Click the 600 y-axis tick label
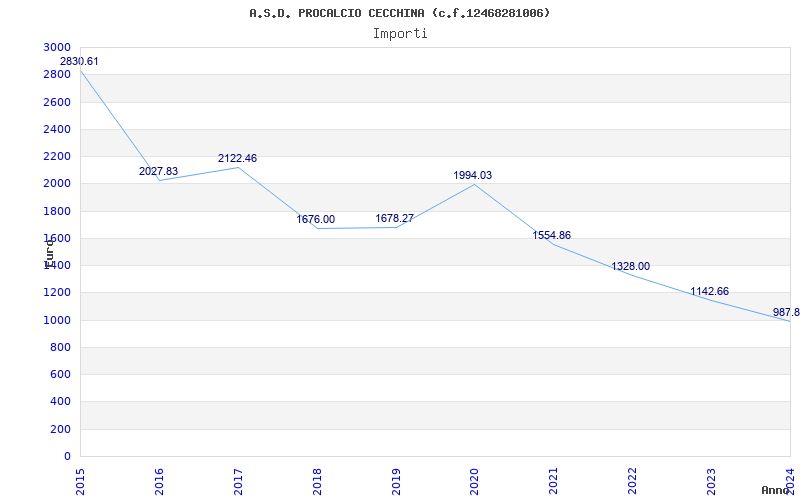The width and height of the screenshot is (800, 500). tap(61, 374)
